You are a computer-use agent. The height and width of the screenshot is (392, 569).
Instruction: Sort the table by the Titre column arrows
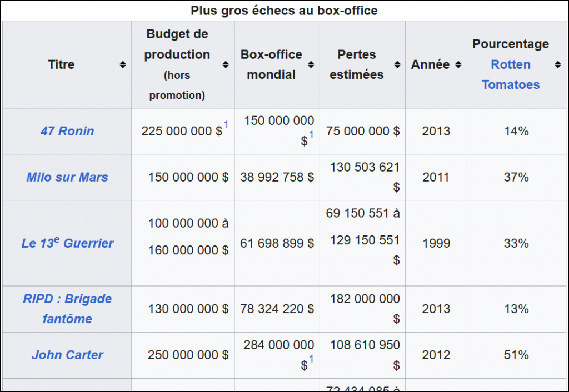coord(123,64)
